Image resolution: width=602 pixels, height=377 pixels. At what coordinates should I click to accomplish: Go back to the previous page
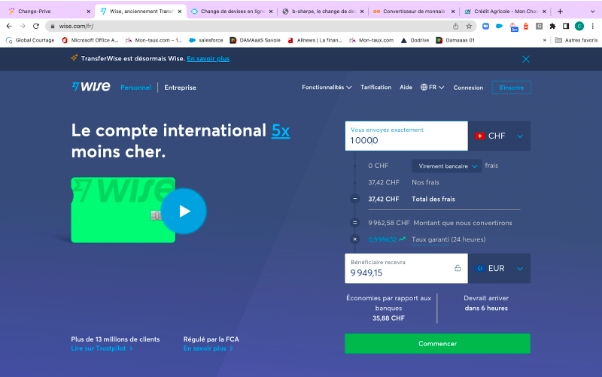(x=9, y=26)
